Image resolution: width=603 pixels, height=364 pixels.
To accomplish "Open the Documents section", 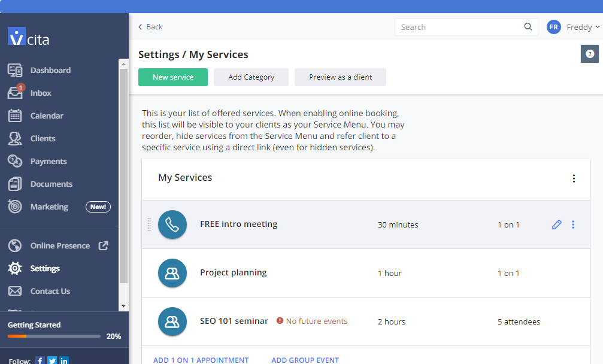I will [x=50, y=184].
